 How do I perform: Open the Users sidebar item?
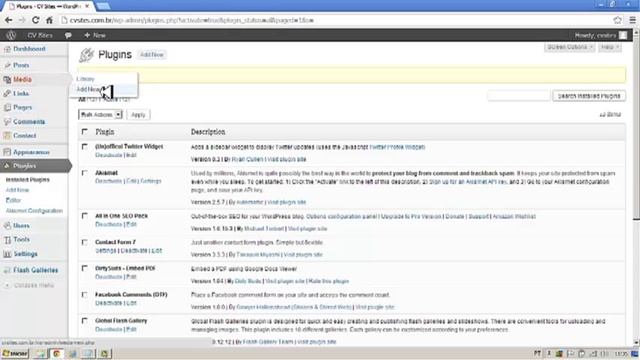(21, 226)
